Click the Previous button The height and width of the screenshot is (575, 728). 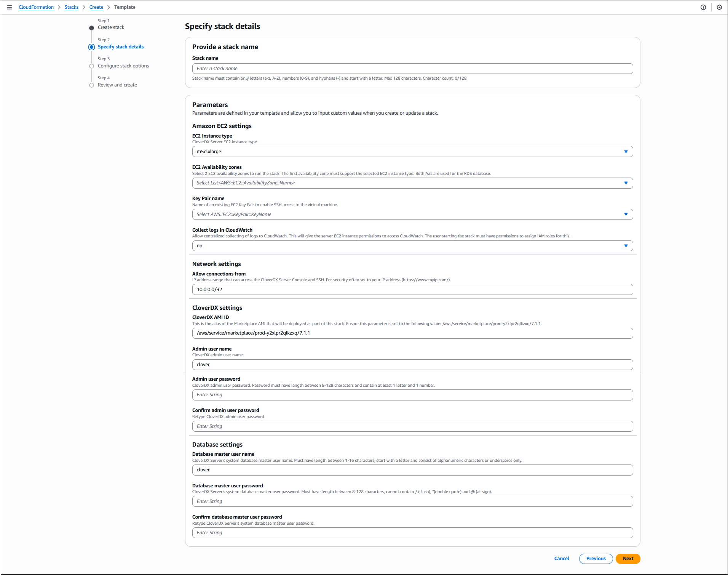[595, 559]
